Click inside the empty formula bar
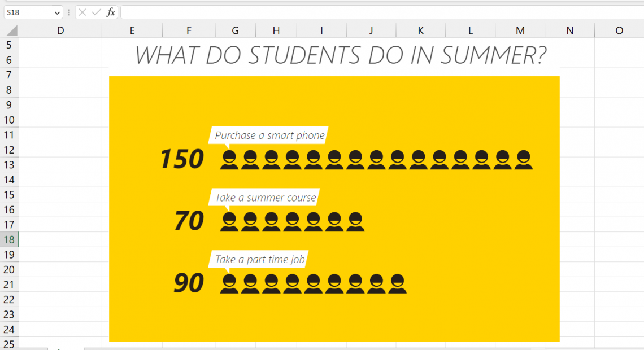The image size is (644, 350). pos(378,12)
